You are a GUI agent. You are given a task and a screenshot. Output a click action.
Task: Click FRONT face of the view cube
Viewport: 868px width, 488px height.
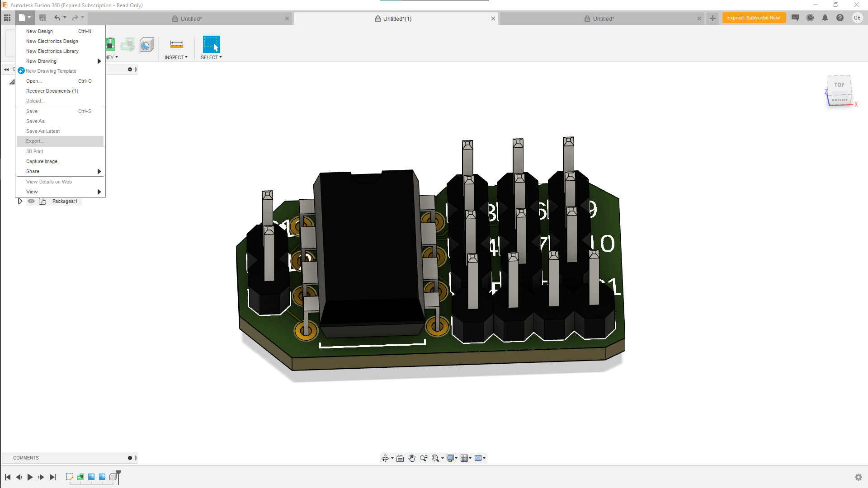[840, 100]
